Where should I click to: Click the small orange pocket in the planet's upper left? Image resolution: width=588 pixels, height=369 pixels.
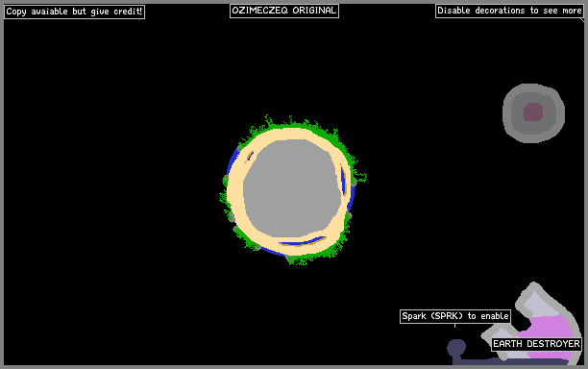pos(250,157)
